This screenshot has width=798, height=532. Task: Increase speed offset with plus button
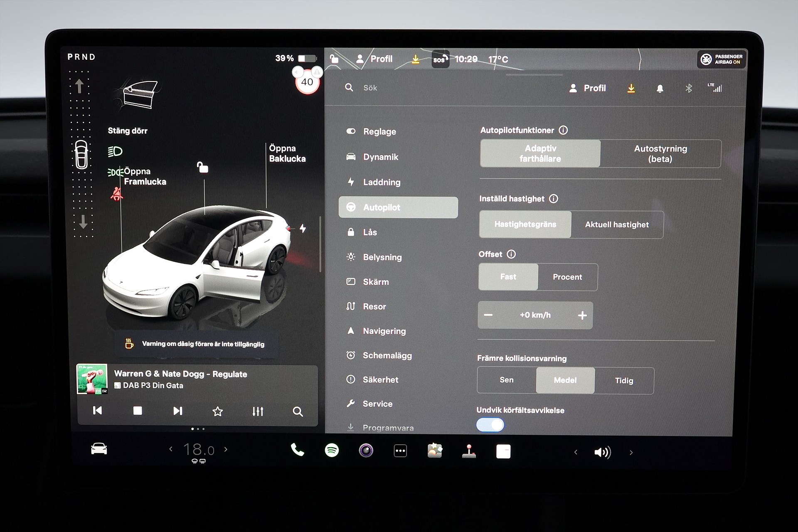[x=582, y=315]
